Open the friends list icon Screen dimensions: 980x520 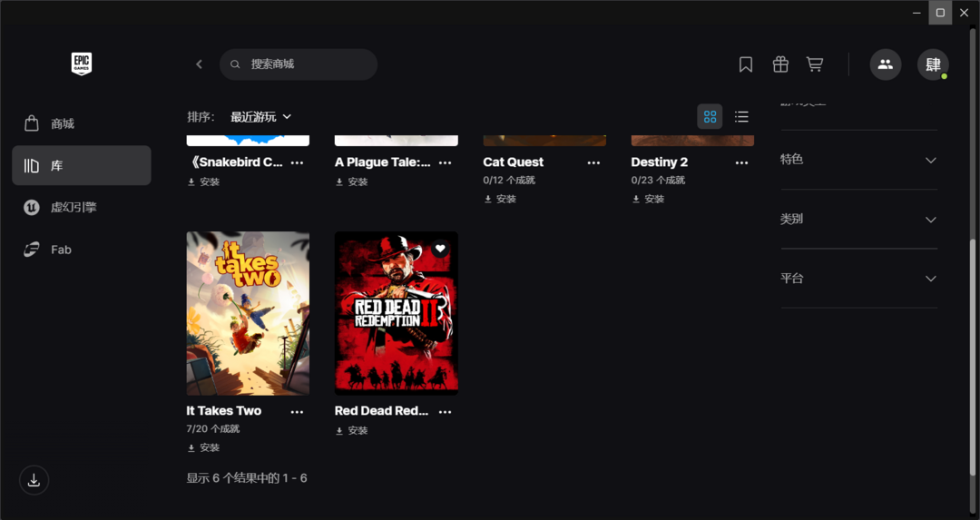click(885, 64)
